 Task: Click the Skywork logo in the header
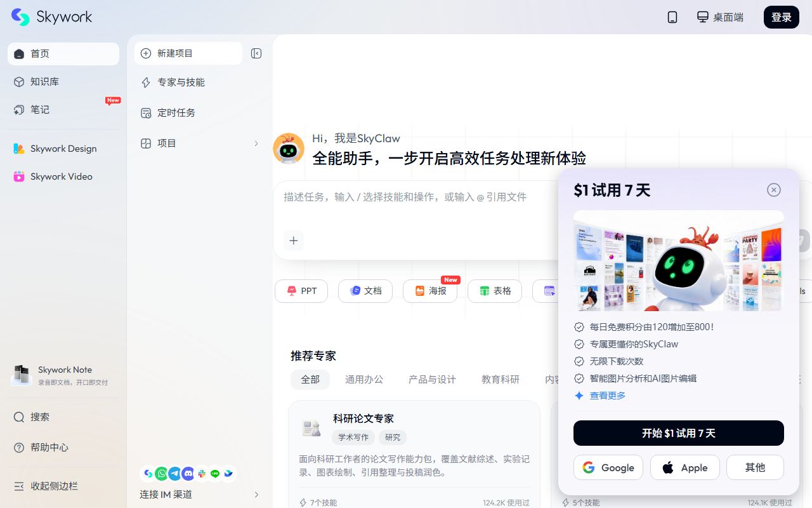click(x=52, y=17)
